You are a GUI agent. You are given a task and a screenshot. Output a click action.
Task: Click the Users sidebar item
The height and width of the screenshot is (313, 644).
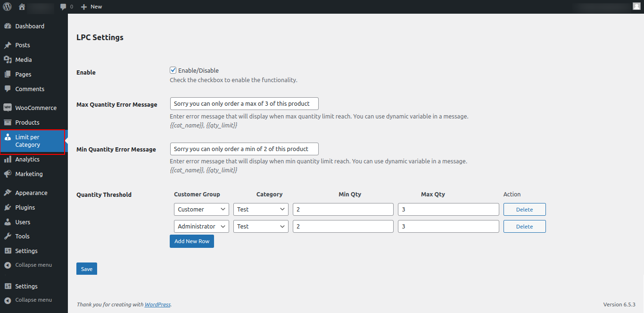tap(22, 222)
